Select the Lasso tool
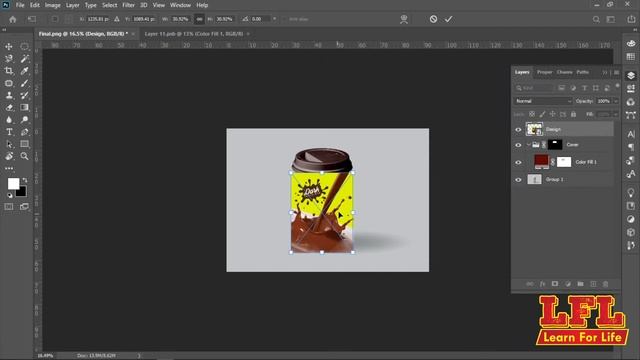The image size is (640, 360). tap(9, 59)
